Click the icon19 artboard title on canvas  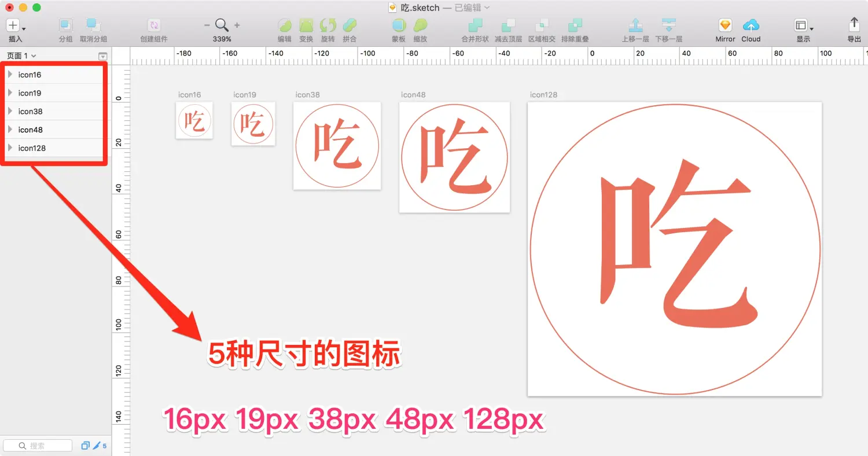point(245,95)
